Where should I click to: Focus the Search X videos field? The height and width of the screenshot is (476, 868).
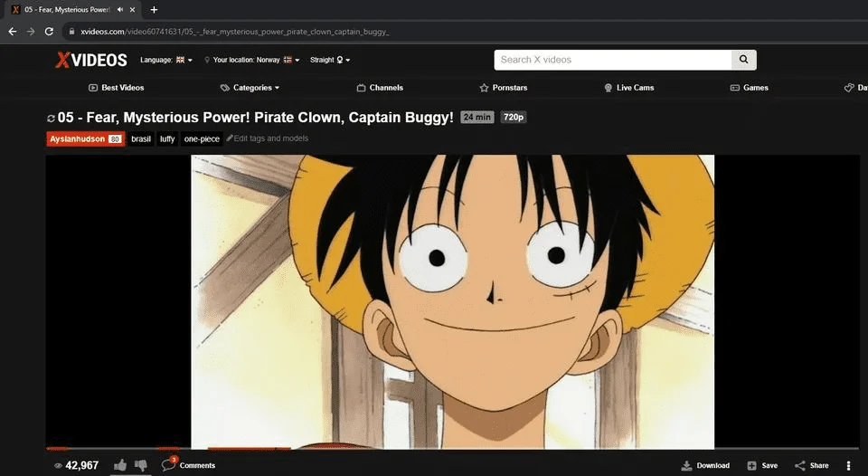(613, 60)
